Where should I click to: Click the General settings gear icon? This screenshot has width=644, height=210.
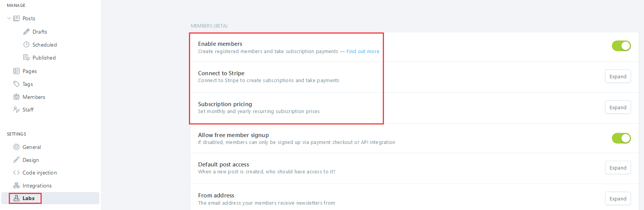(16, 147)
